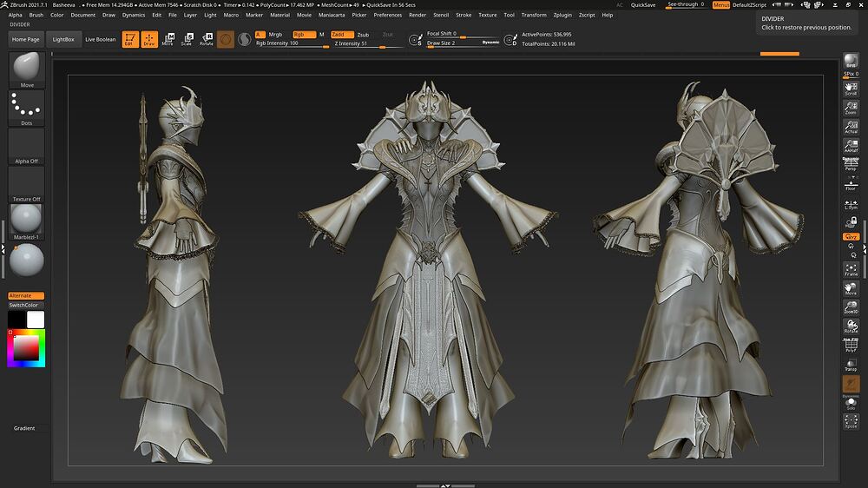Open the Alpha Off selector
Viewport: 868px width, 488px height.
click(27, 146)
